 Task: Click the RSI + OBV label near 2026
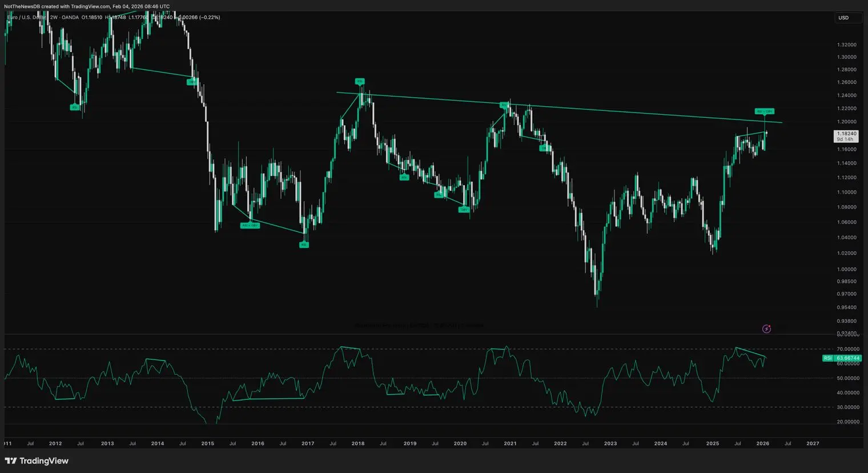point(764,111)
